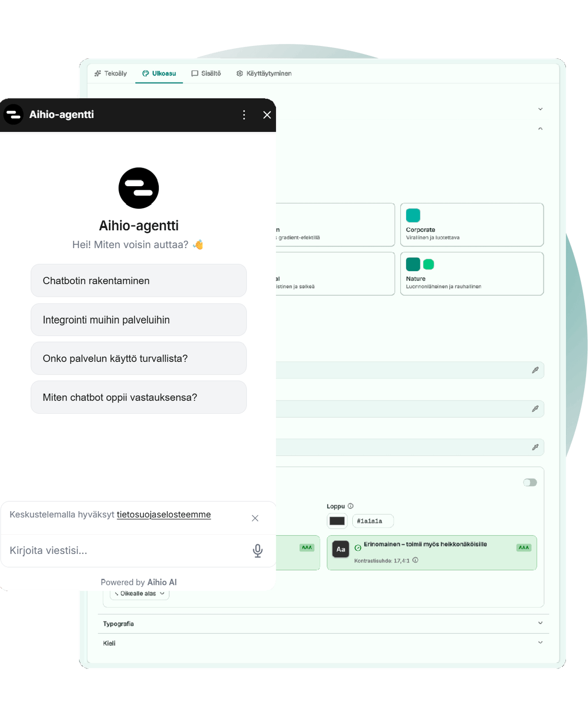
Task: Click the right AAA contrast badge
Action: tap(524, 547)
